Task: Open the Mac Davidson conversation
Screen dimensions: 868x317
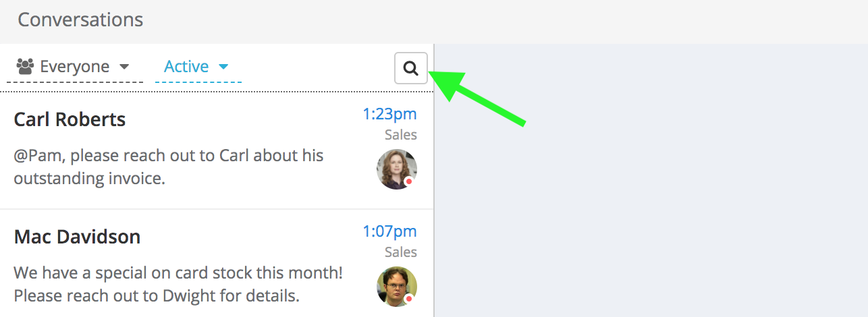Action: point(77,237)
